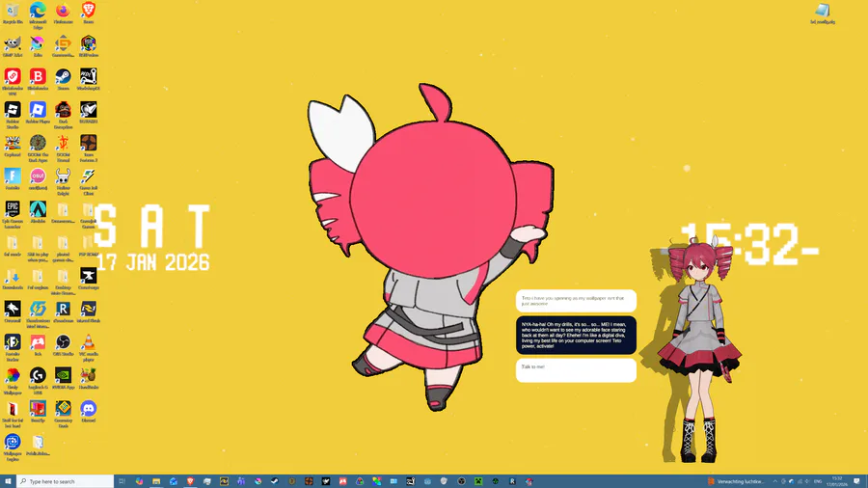Open the osu! desktop shortcut
868x488 pixels.
38,179
